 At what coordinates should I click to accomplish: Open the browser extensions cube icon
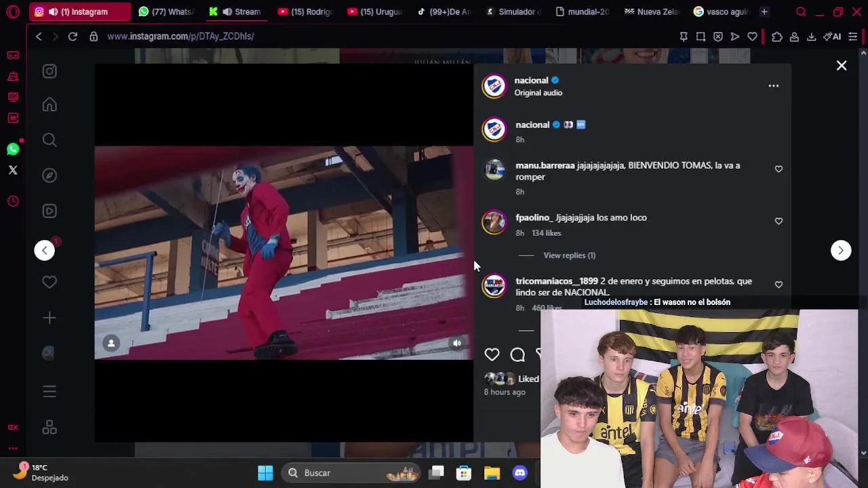tap(777, 37)
